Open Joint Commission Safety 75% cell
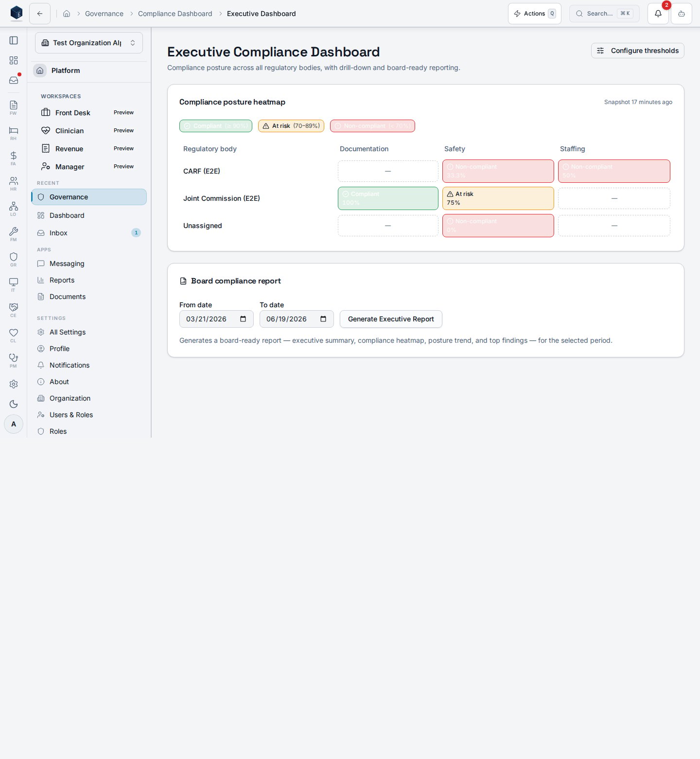 pos(498,198)
